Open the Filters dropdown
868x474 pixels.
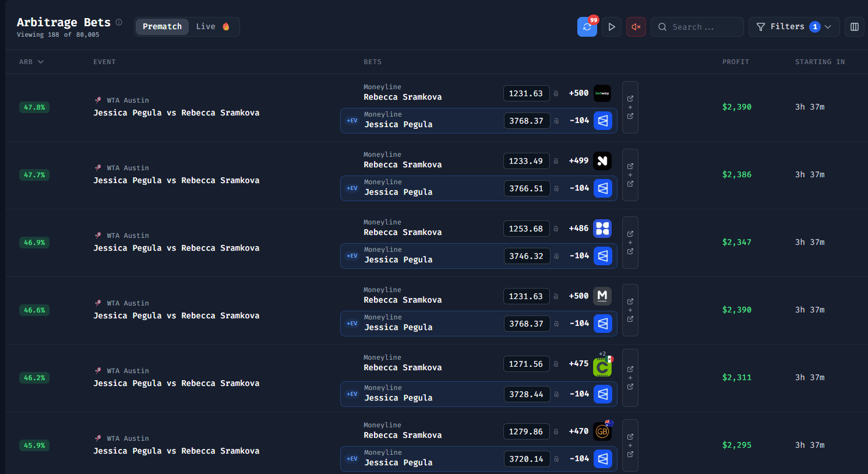point(793,27)
